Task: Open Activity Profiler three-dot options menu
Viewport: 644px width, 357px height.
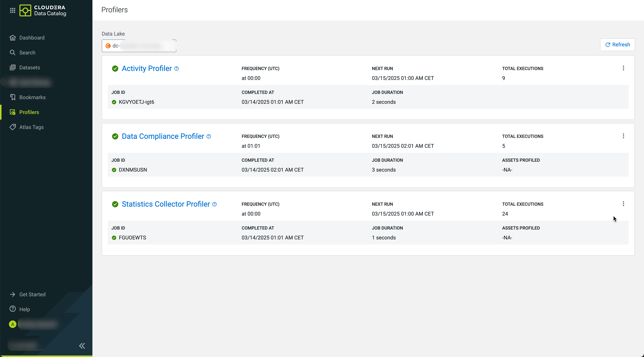Action: [623, 68]
